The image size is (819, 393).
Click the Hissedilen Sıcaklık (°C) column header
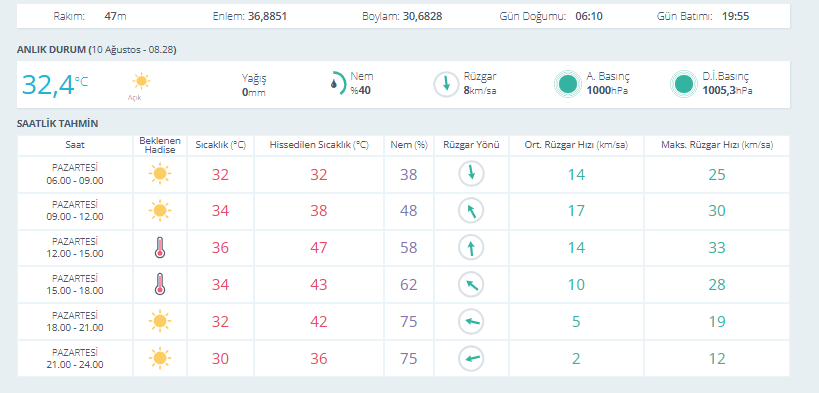click(x=319, y=145)
